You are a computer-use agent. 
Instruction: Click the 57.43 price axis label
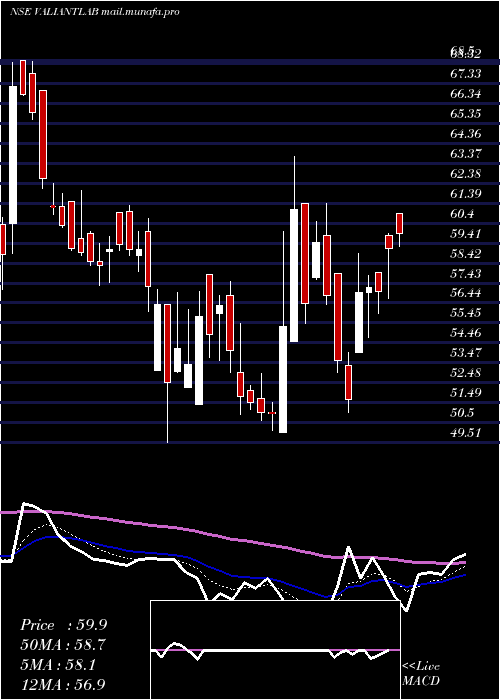(x=466, y=273)
